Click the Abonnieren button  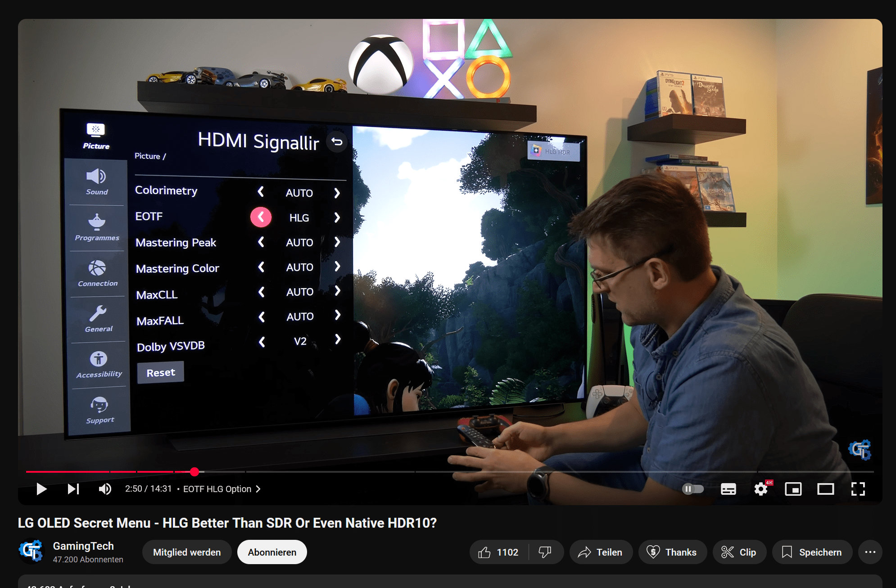tap(272, 552)
